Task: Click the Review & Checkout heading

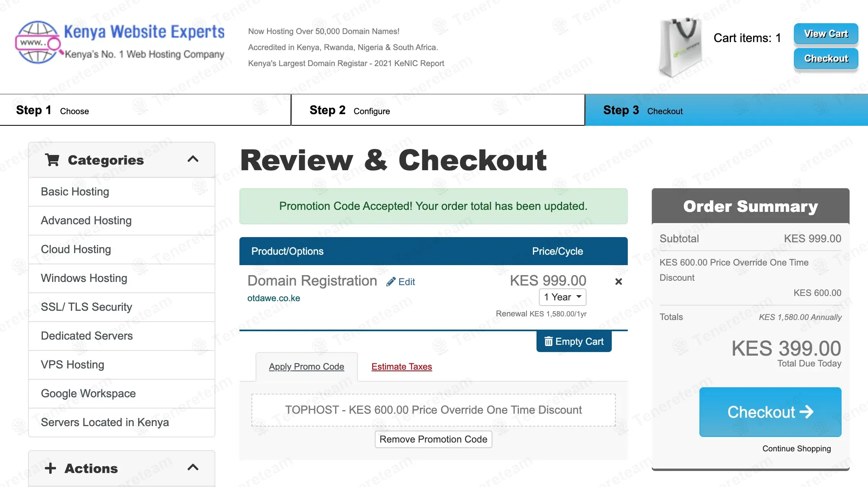Action: (393, 160)
